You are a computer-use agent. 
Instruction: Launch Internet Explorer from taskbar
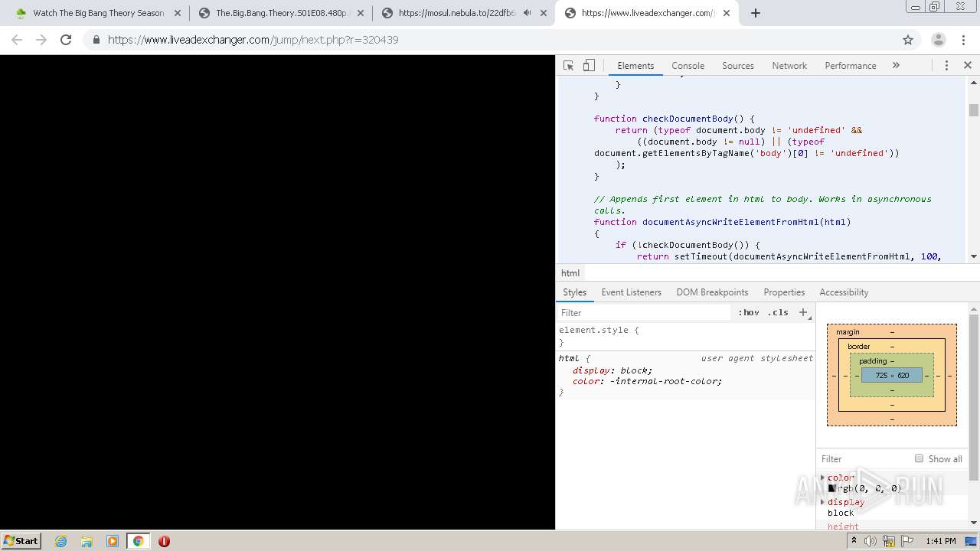[61, 541]
